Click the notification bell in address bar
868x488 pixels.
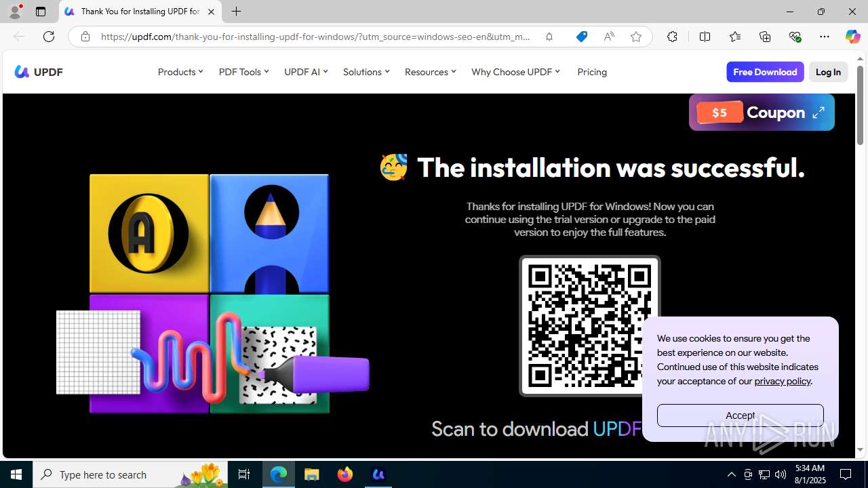[x=549, y=37]
